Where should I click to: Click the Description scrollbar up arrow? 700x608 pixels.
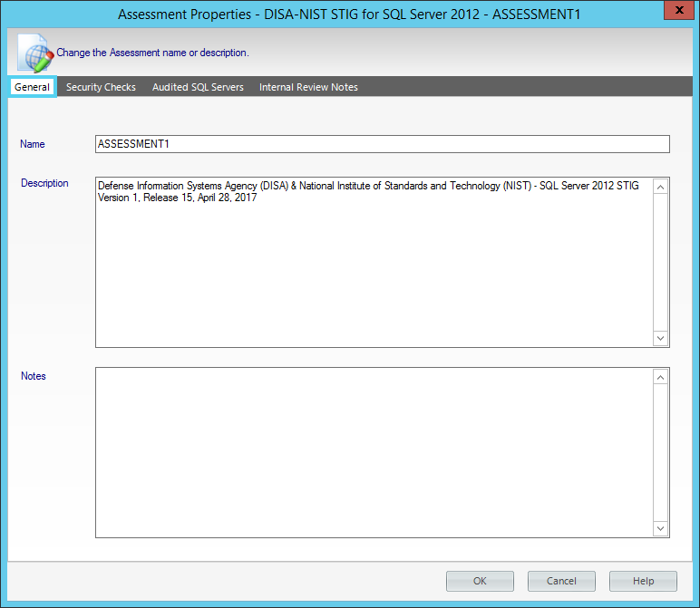coord(660,187)
